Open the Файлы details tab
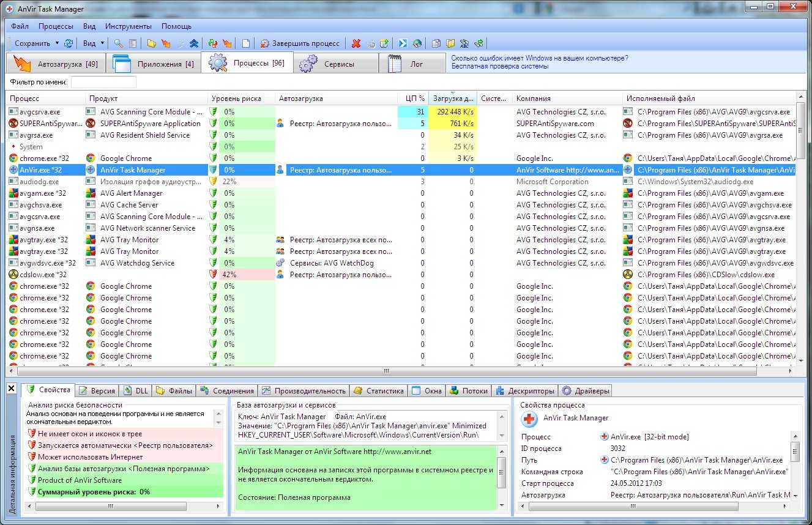 point(174,390)
